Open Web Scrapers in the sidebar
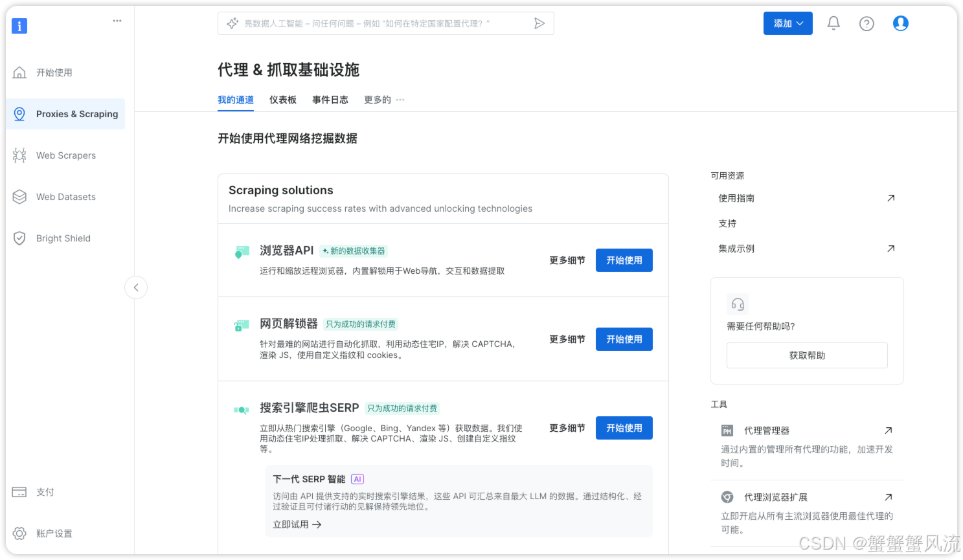The height and width of the screenshot is (560, 963). pos(65,155)
